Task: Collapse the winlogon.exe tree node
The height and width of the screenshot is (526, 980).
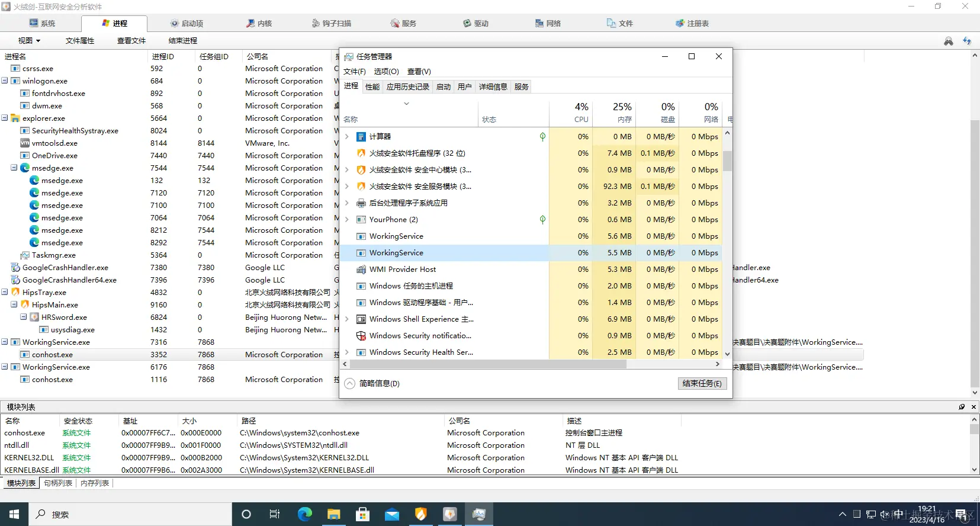Action: point(5,81)
